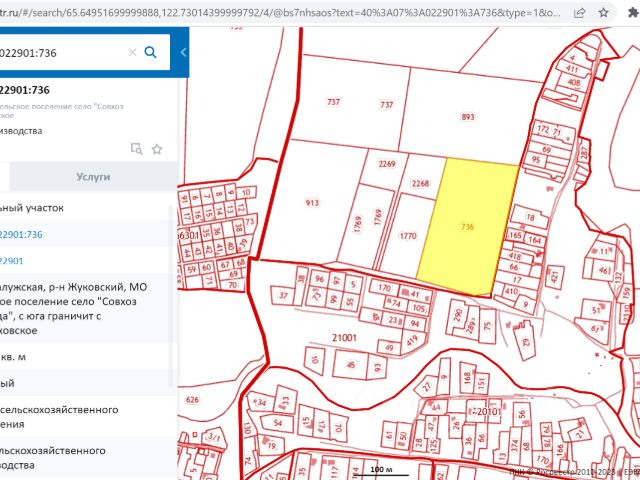Screen dimensions: 640x480
Task: Add parcel to favorites star icon
Action: tap(157, 149)
